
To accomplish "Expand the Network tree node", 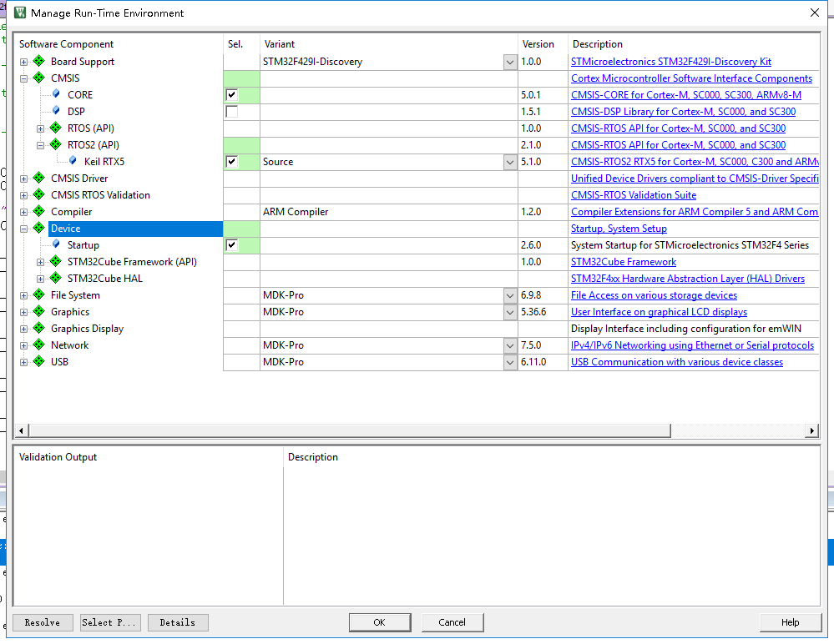I will [23, 346].
